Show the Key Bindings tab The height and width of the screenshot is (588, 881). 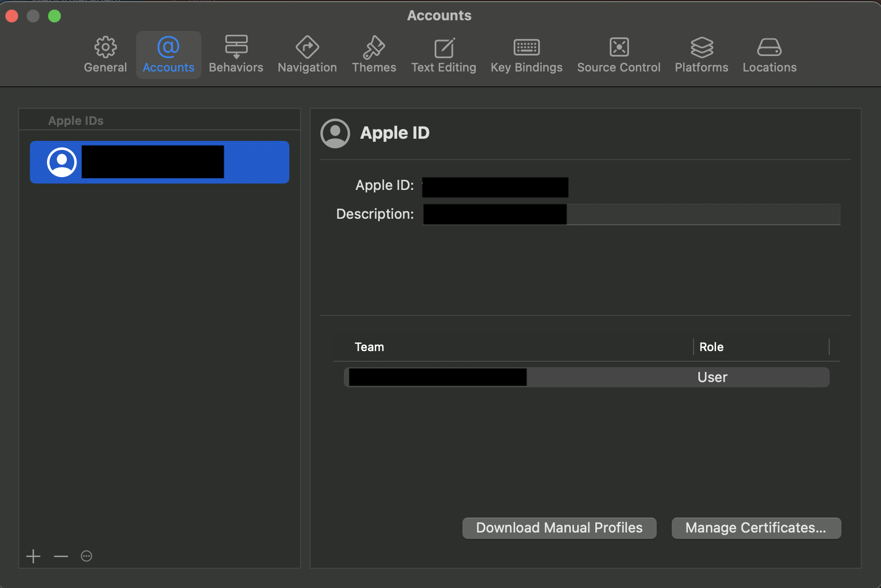click(x=526, y=55)
